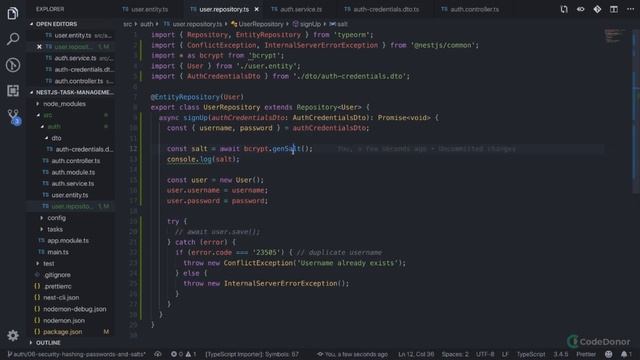
Task: Open the Explorer view in activity bar
Action: (13, 13)
